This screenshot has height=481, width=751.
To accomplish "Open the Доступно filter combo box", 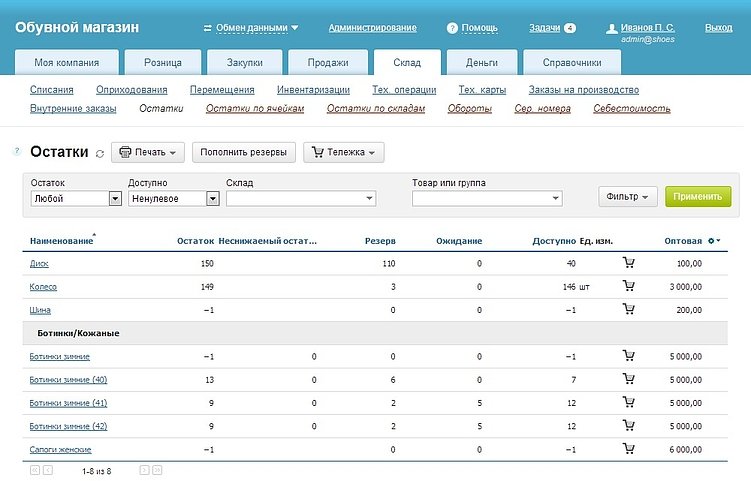I will click(x=173, y=199).
